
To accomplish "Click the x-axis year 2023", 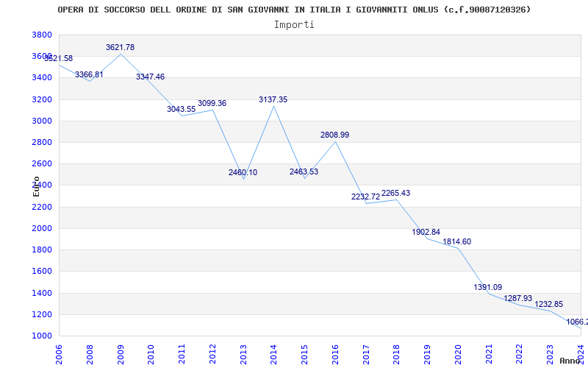I will click(x=550, y=355).
